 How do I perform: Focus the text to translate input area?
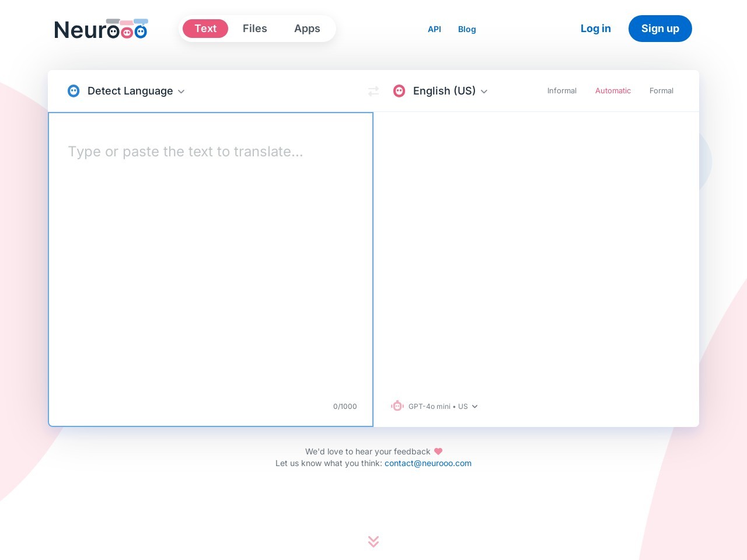coord(211,269)
